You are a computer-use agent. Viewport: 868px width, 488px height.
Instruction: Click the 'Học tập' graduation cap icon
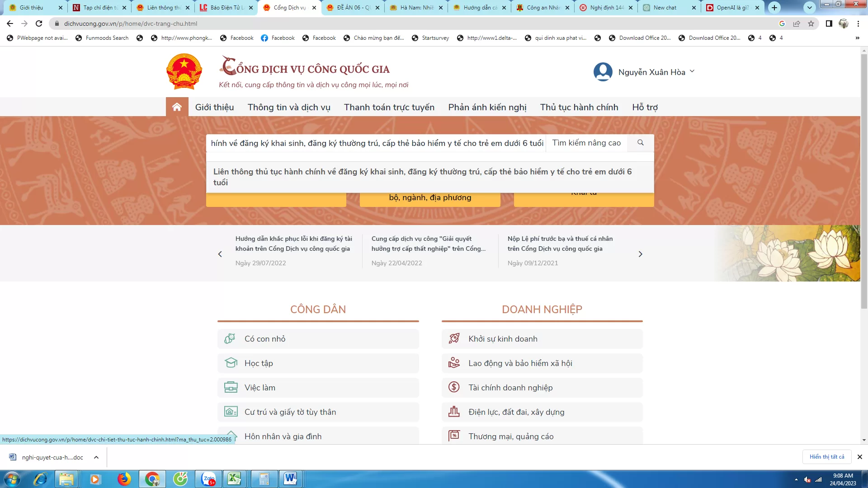pyautogui.click(x=231, y=363)
